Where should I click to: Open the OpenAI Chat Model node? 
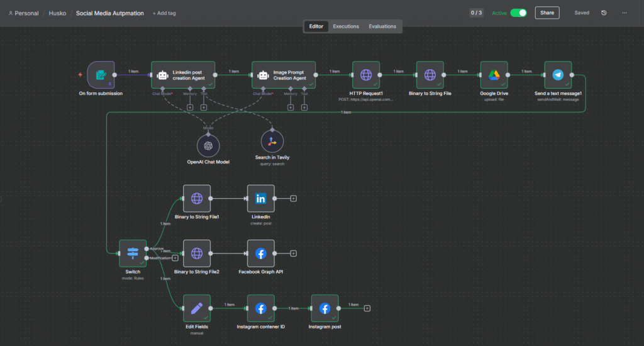(x=208, y=145)
